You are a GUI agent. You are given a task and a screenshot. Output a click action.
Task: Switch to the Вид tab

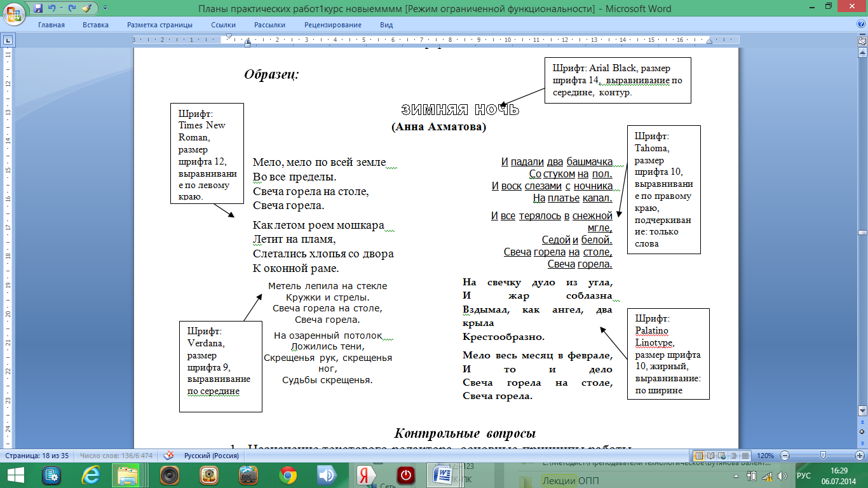tap(386, 25)
